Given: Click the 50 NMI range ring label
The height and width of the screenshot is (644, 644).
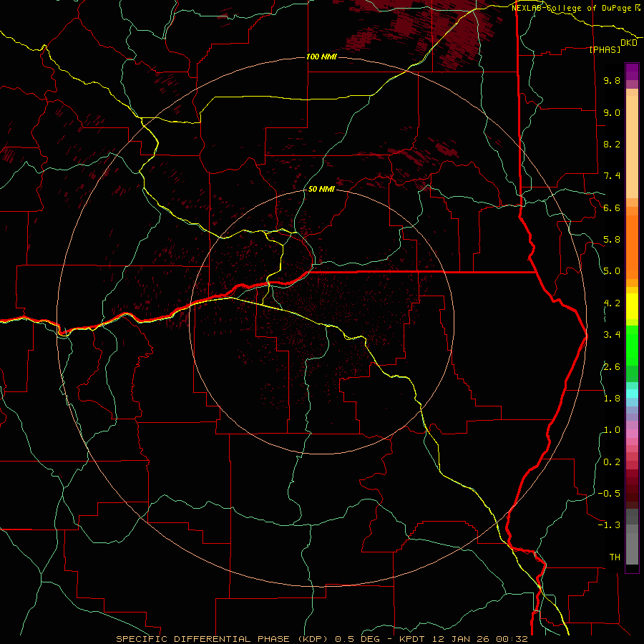Looking at the screenshot, I should (321, 189).
